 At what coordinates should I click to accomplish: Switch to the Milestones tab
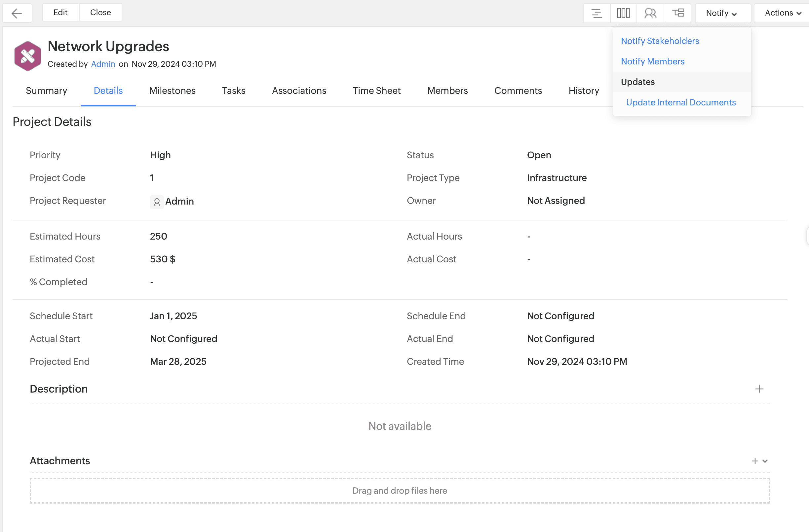point(172,91)
